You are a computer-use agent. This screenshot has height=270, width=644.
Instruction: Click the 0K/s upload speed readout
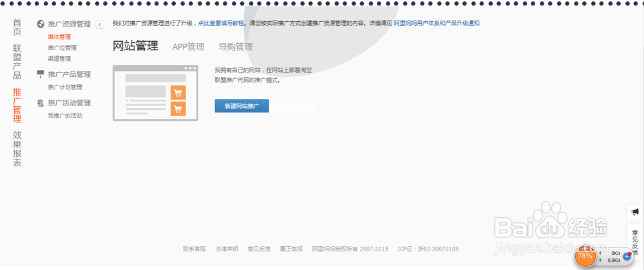coord(615,253)
